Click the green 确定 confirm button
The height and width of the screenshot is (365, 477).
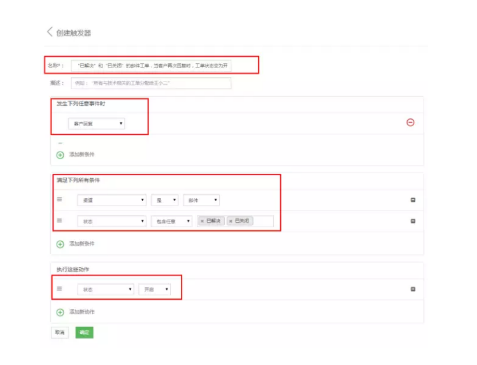(x=84, y=332)
